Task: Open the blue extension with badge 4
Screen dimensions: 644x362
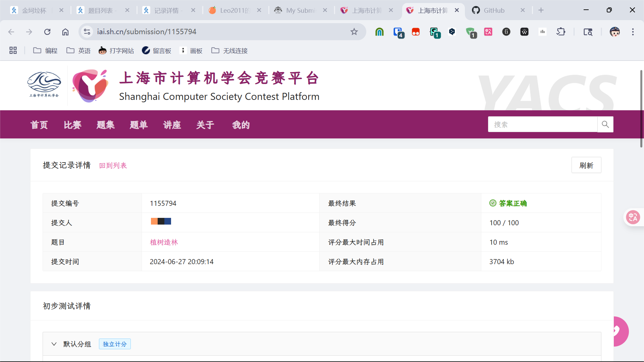Action: (x=398, y=32)
